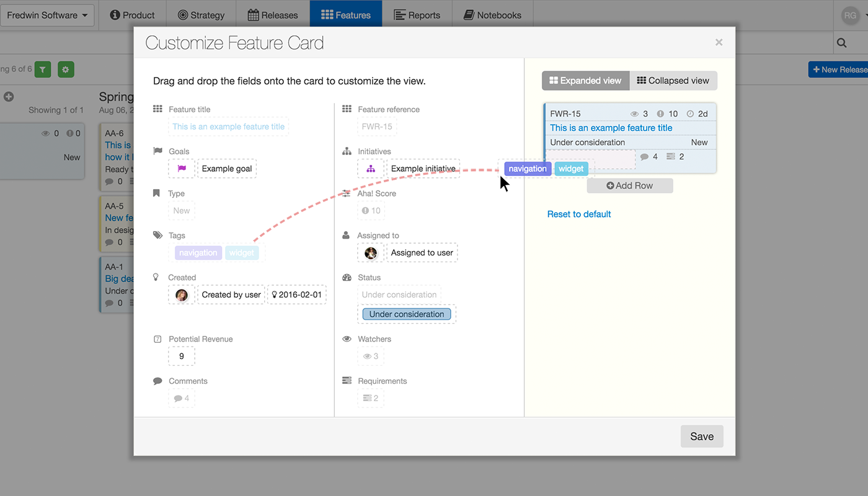Click the Aha! Score sliders icon
Viewport: 868px width, 496px height.
tap(347, 193)
